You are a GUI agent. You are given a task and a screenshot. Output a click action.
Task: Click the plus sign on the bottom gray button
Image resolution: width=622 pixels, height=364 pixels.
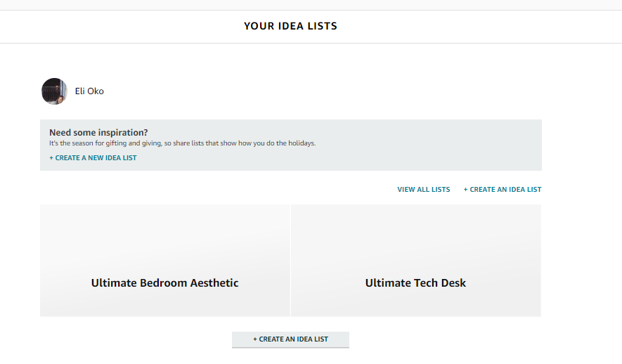pyautogui.click(x=255, y=339)
